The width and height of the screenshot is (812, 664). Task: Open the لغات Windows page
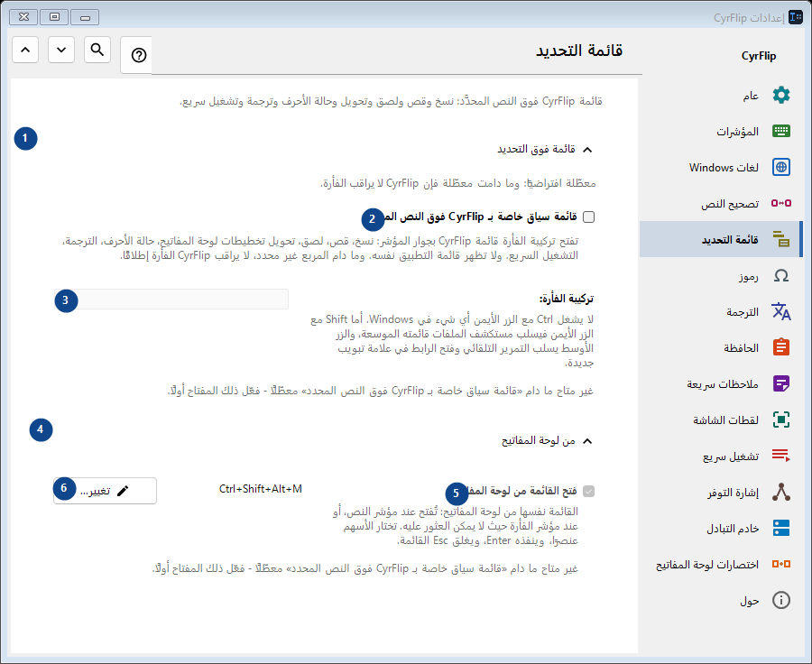tap(720, 167)
